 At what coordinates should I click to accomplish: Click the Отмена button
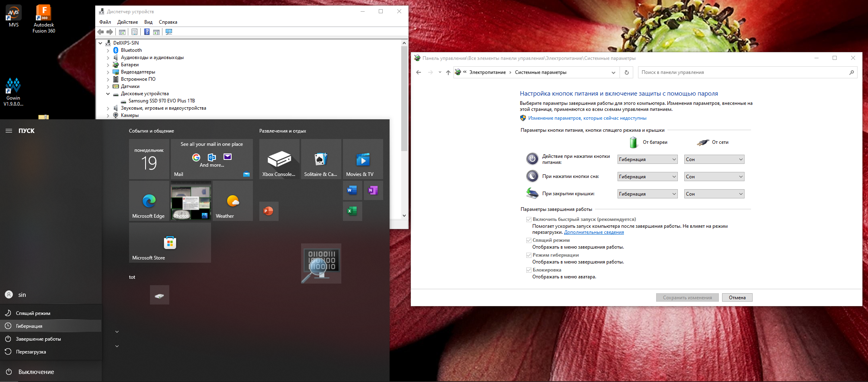point(737,298)
